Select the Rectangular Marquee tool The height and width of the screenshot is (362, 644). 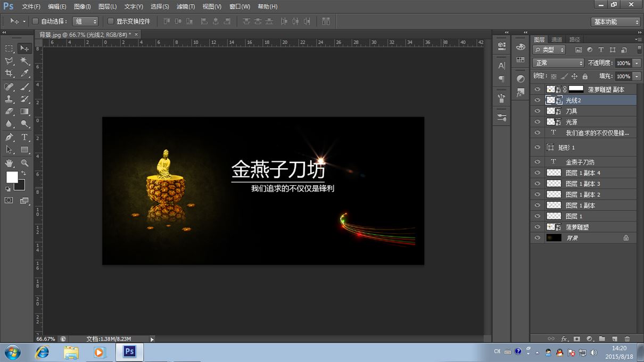coord(9,48)
